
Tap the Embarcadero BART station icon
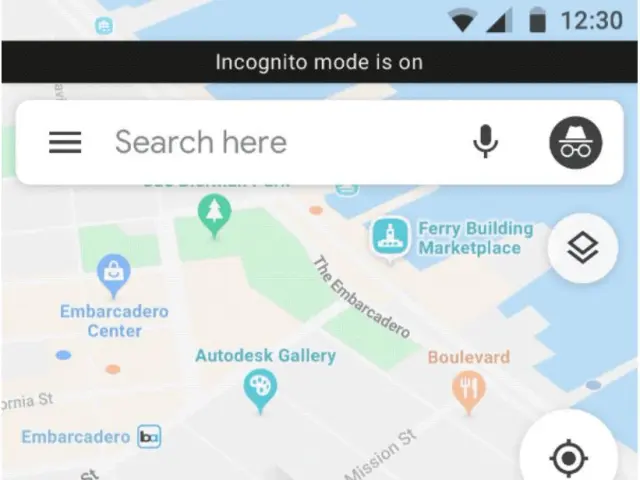[149, 437]
